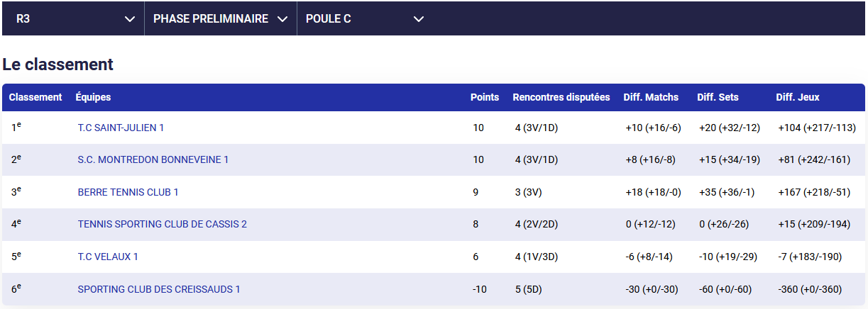Click points value 8 for Cassis
The width and height of the screenshot is (868, 309).
pyautogui.click(x=476, y=225)
